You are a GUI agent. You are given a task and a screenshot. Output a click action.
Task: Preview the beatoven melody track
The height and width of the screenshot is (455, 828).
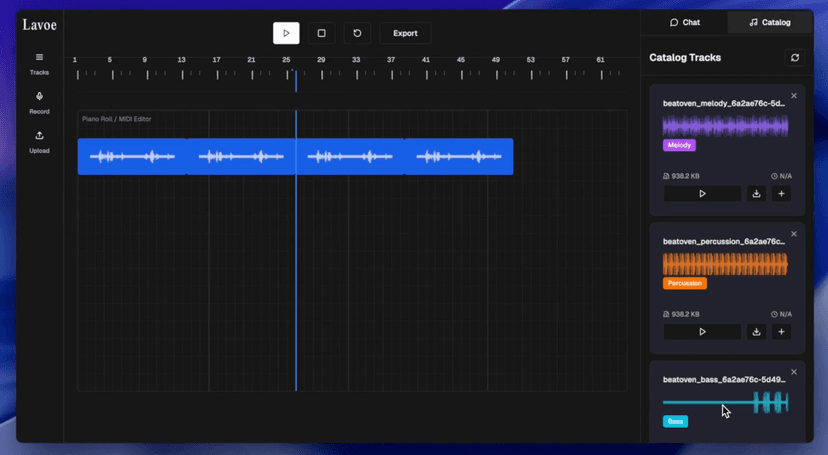pos(702,194)
